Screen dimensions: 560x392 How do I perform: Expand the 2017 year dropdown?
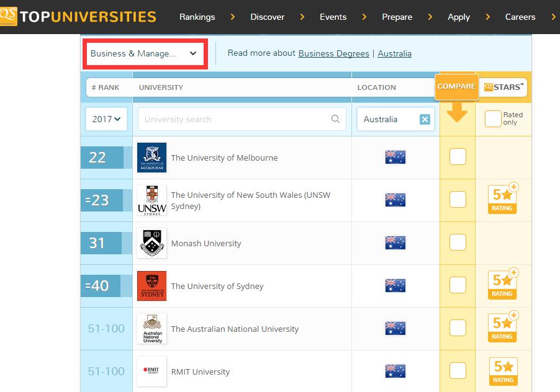[106, 119]
